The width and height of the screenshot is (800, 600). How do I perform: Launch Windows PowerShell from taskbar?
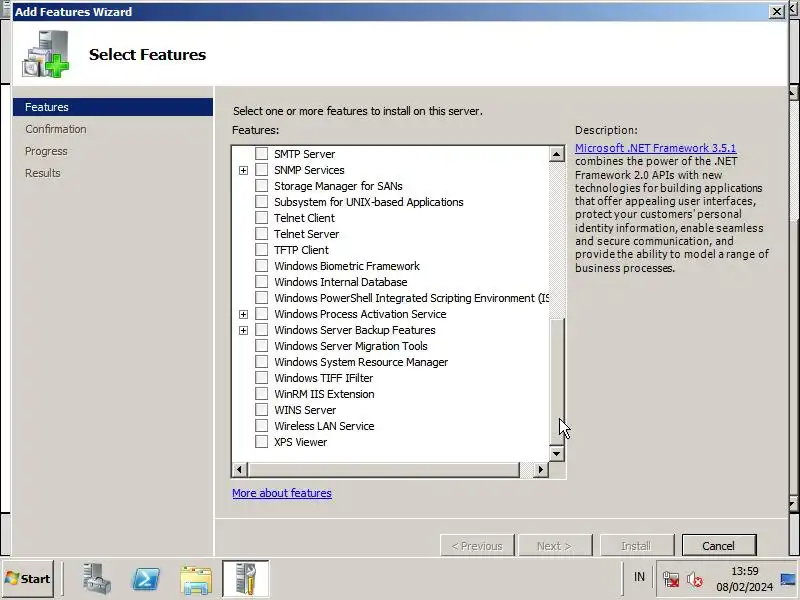coord(146,579)
